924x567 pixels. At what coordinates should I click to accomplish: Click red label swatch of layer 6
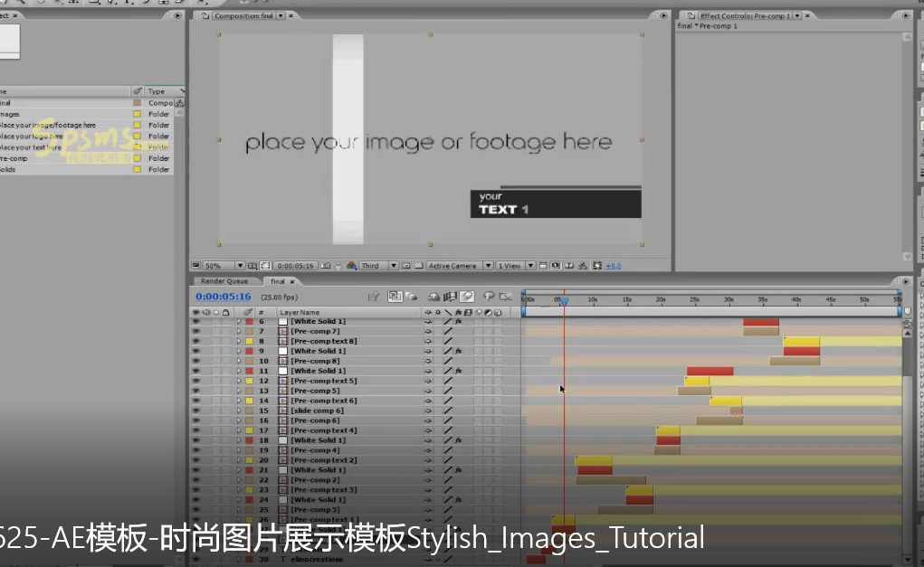click(x=249, y=321)
